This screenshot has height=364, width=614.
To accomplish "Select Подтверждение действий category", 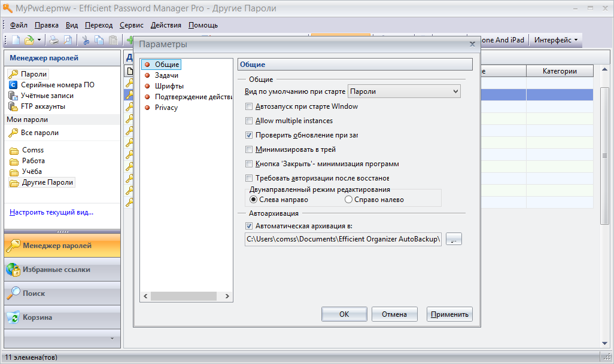I will (x=188, y=97).
